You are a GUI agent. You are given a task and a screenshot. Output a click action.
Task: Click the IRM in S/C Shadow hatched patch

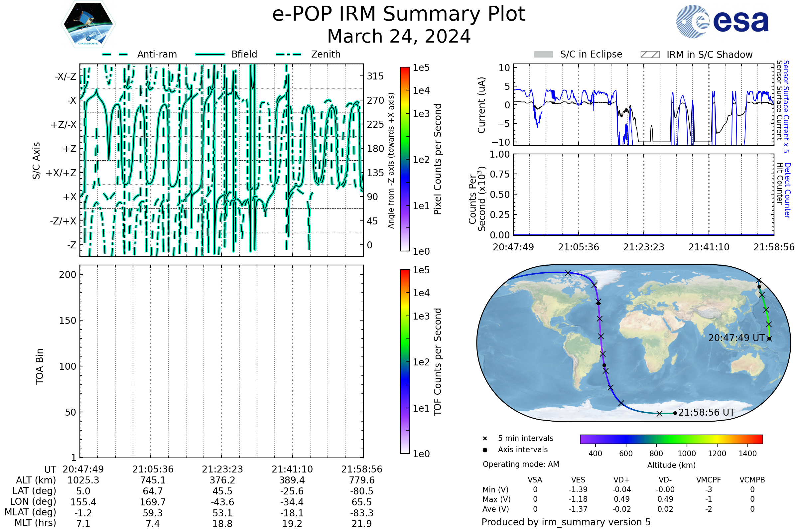pyautogui.click(x=650, y=55)
